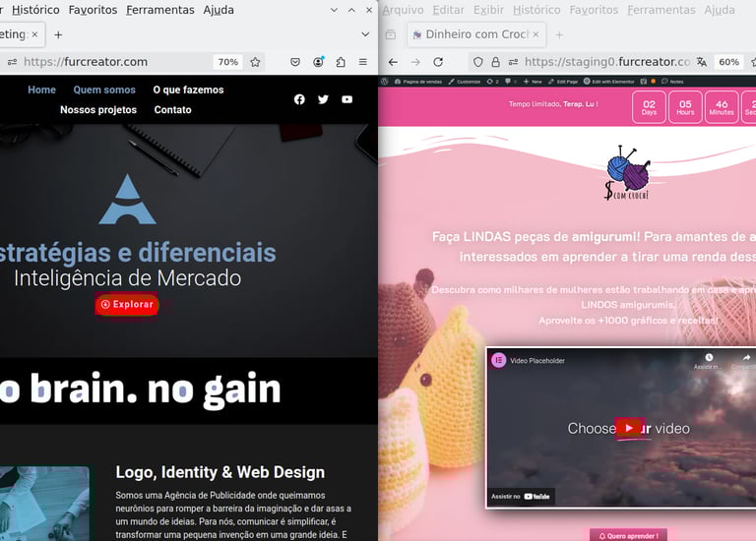Click site permissions icon beside furcreator.com URL
The image size is (756, 541).
(x=12, y=62)
